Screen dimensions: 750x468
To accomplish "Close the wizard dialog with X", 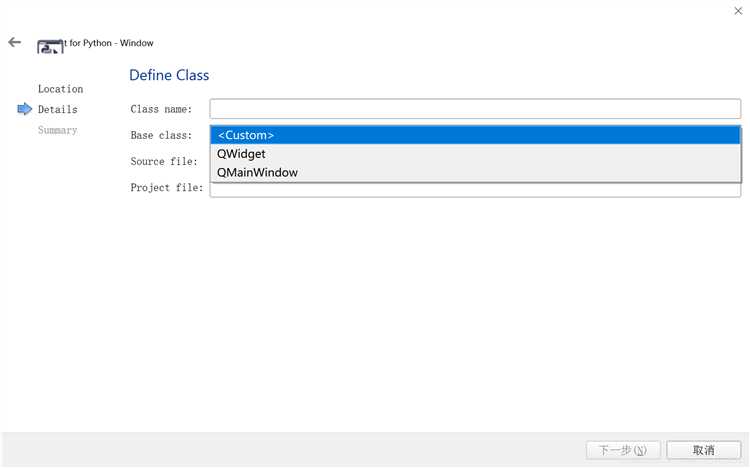I will (738, 11).
